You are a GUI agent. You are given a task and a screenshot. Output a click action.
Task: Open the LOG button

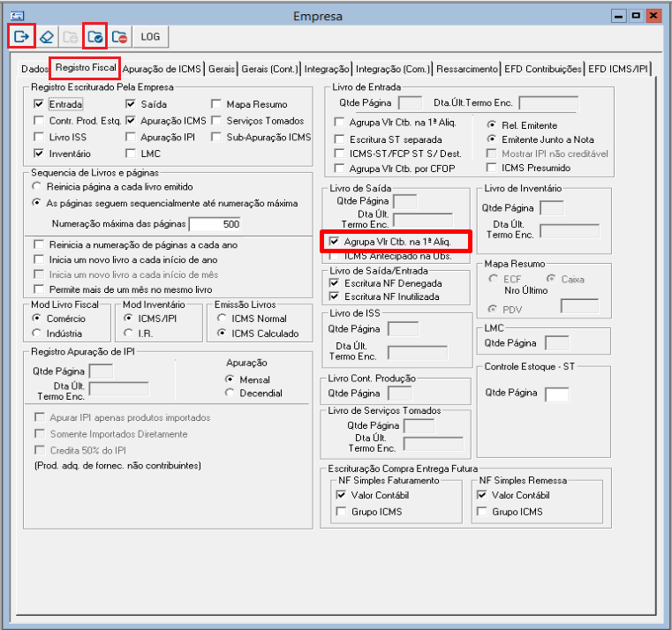[150, 37]
